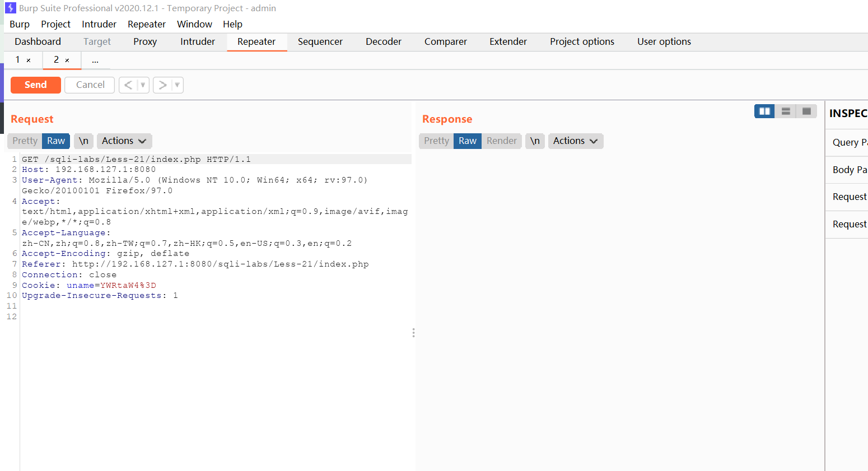The image size is (868, 471).
Task: Select the combined single-pane layout icon
Action: pyautogui.click(x=806, y=111)
